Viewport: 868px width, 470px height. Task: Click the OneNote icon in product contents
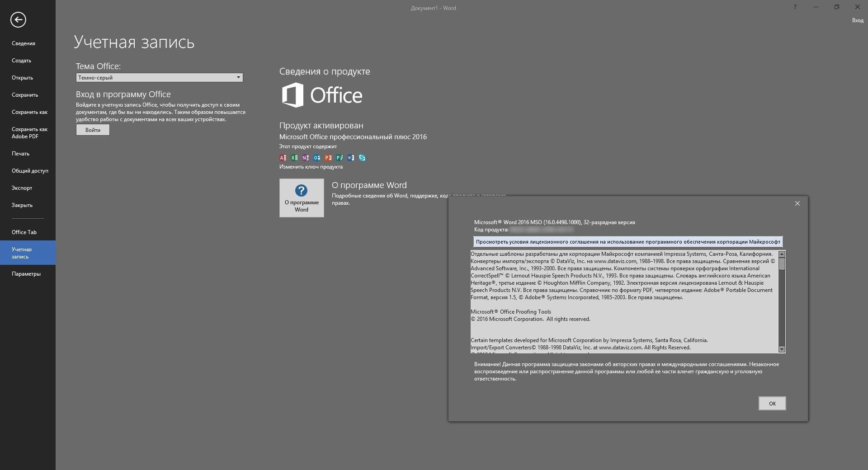pos(306,158)
